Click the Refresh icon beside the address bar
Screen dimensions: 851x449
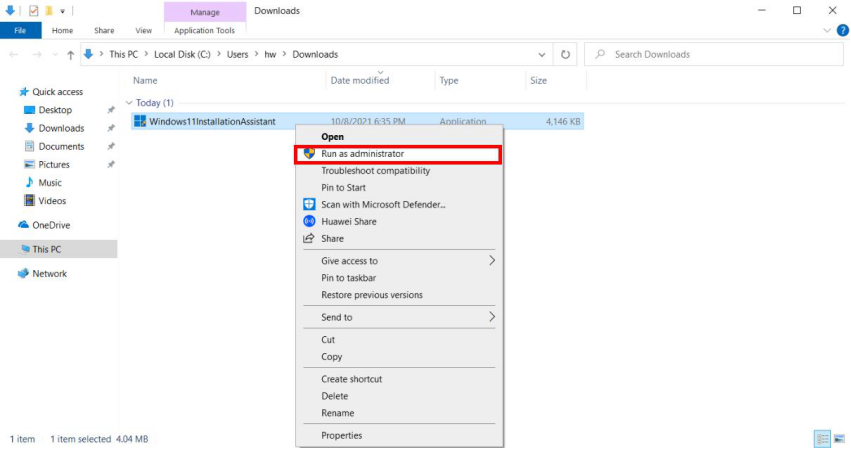point(566,54)
